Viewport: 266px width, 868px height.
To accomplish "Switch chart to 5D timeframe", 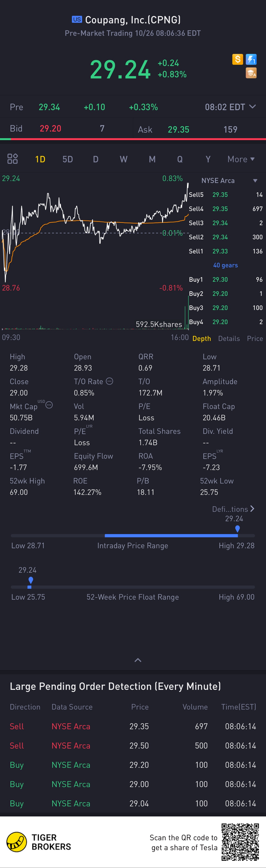I will point(68,159).
